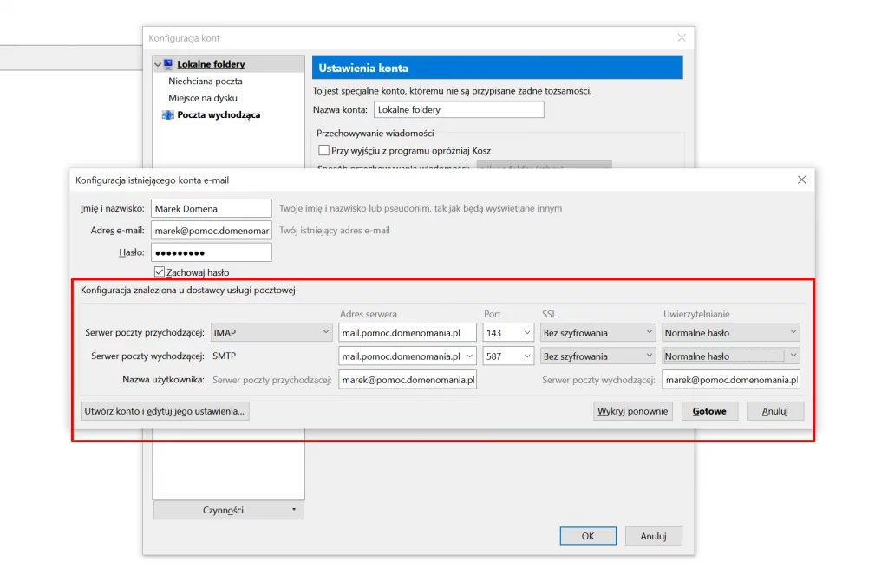The width and height of the screenshot is (888, 588).
Task: Open the IMAP protocol dropdown
Action: 271,332
